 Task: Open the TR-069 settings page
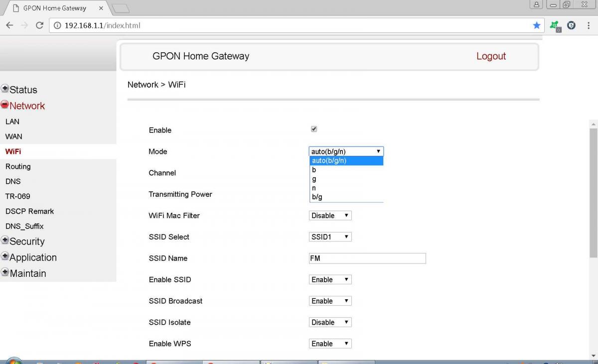[x=18, y=196]
